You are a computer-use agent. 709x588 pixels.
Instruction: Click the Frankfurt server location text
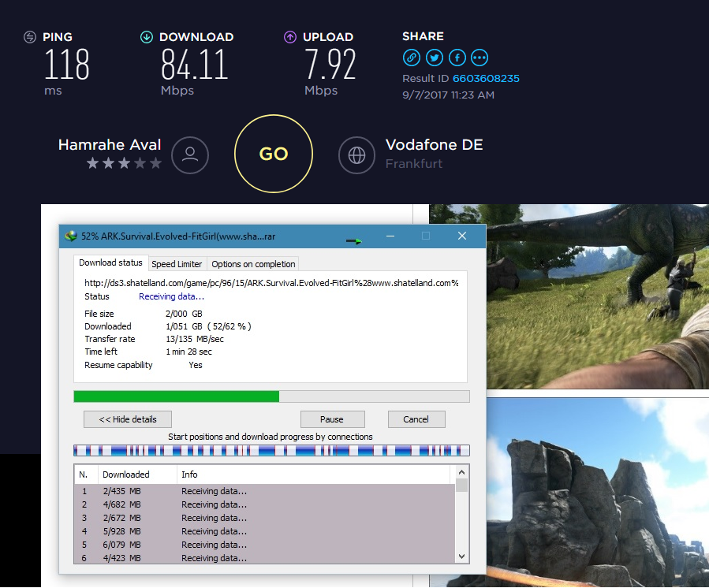pyautogui.click(x=414, y=164)
